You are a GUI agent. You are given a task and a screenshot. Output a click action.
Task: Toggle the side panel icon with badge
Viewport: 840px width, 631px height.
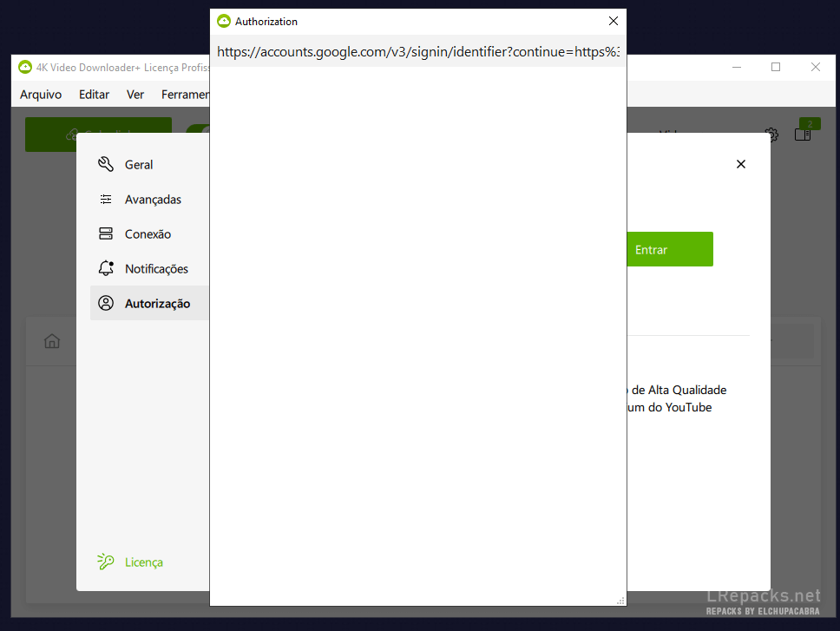803,134
